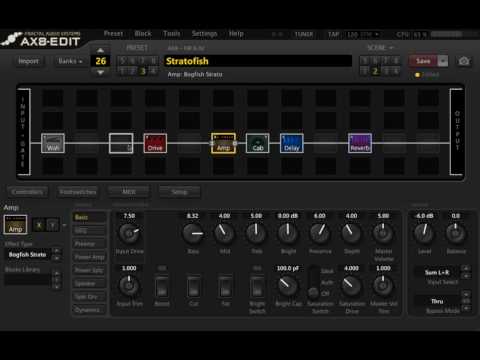Click the camera snapshot icon
The width and height of the screenshot is (480, 360).
[464, 61]
